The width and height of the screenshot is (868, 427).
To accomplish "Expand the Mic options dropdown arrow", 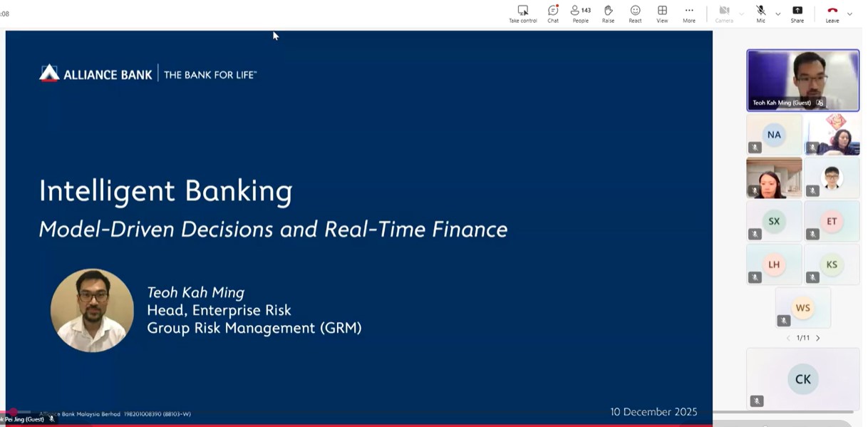I will click(x=777, y=14).
